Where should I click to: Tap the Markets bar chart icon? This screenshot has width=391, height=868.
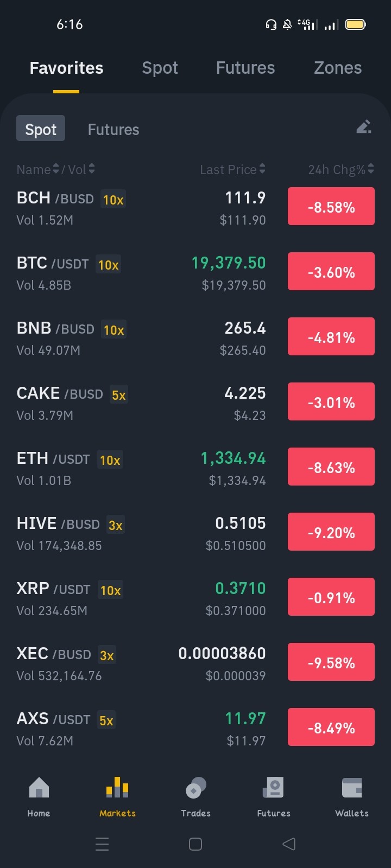(117, 788)
